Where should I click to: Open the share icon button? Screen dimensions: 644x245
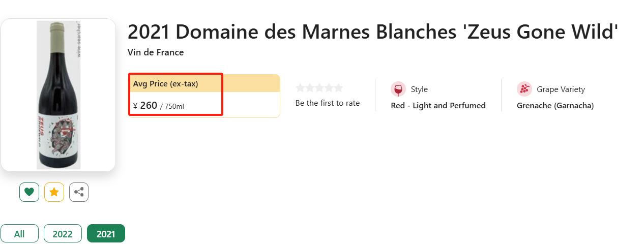pyautogui.click(x=79, y=192)
